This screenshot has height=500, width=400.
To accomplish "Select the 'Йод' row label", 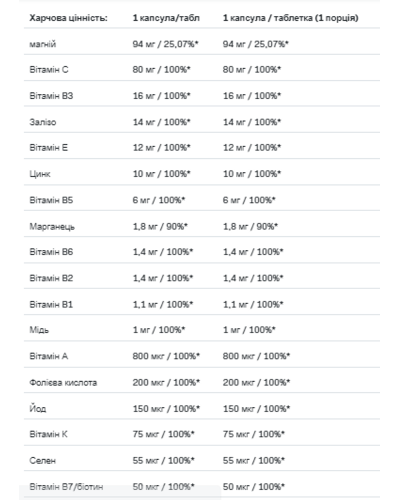I will coord(38,408).
